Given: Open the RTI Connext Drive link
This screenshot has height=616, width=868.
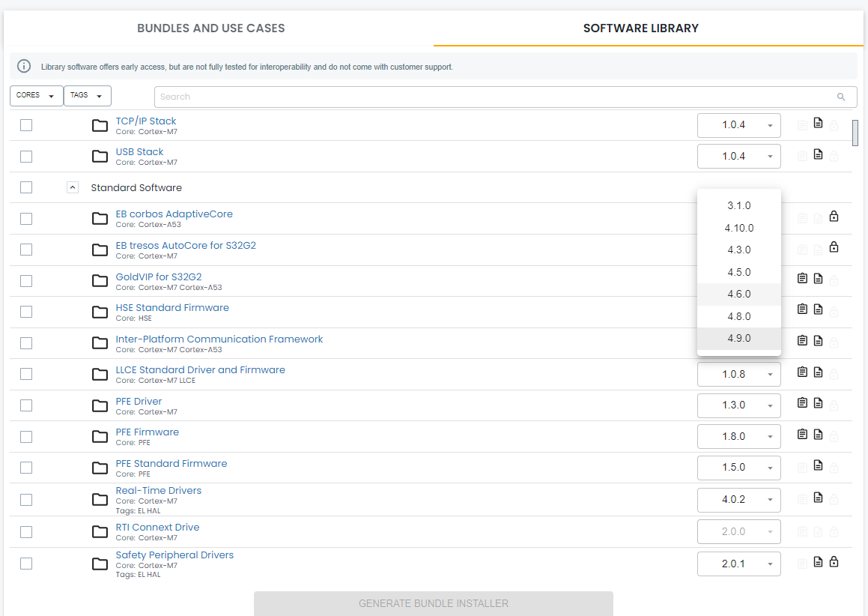Looking at the screenshot, I should point(157,527).
